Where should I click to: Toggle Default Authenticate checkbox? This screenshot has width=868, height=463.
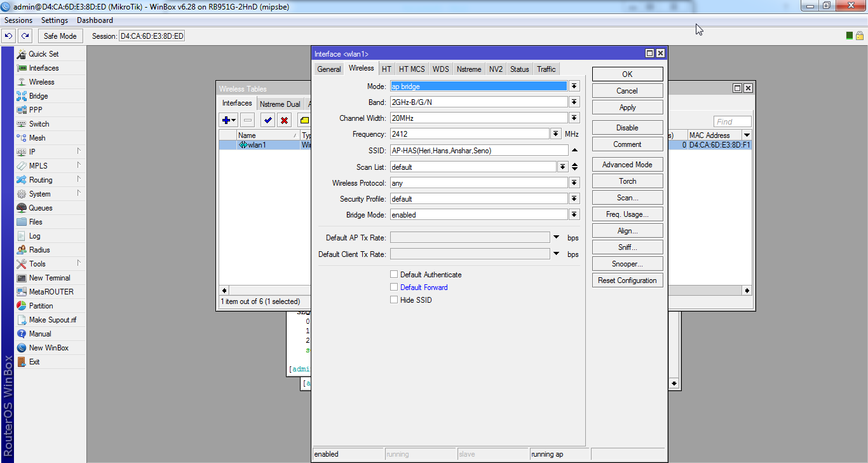[x=394, y=275]
